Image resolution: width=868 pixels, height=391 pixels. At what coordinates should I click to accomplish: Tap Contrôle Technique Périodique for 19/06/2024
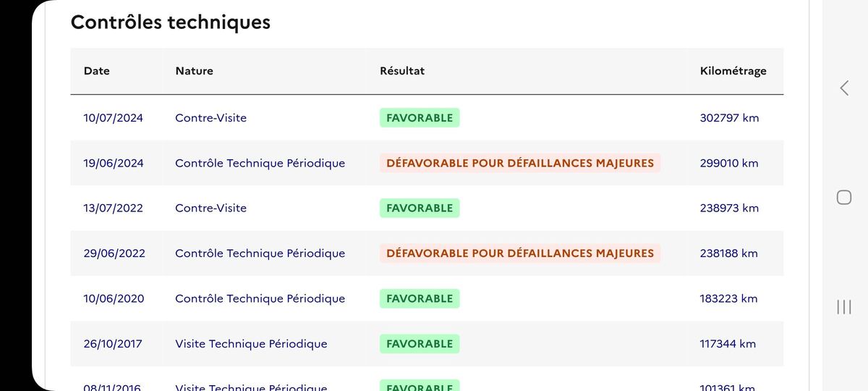click(x=260, y=163)
